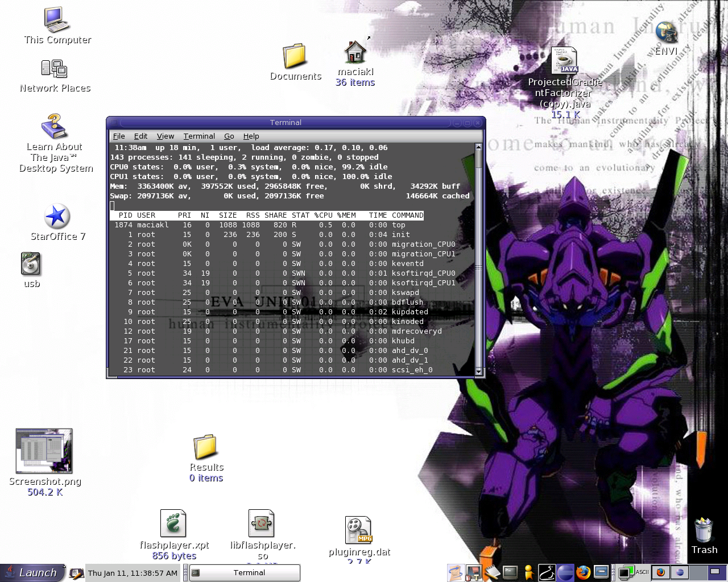Open the Terminal window's menu icon in the title bar

(x=114, y=122)
